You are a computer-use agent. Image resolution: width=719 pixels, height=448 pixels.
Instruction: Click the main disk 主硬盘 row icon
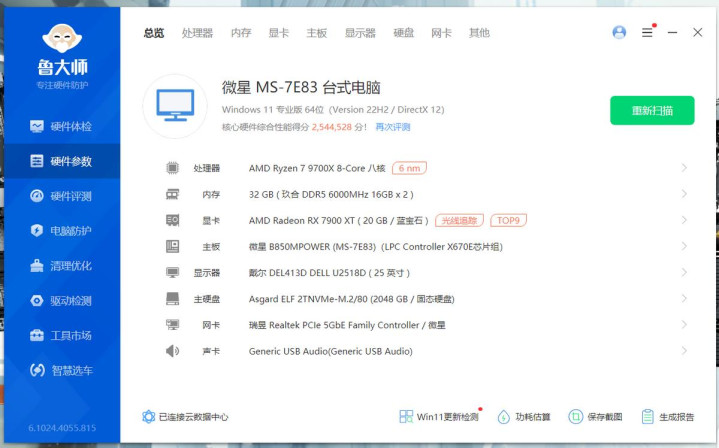click(x=172, y=299)
